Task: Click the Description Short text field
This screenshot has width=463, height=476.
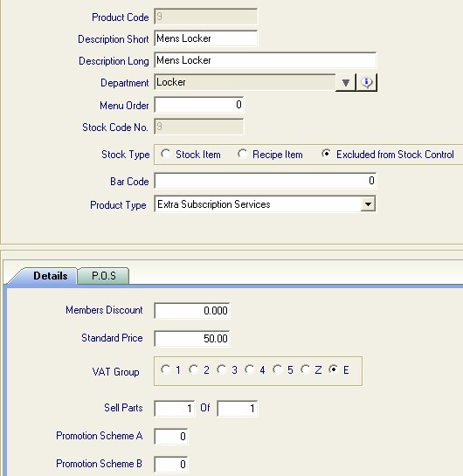Action: (206, 38)
